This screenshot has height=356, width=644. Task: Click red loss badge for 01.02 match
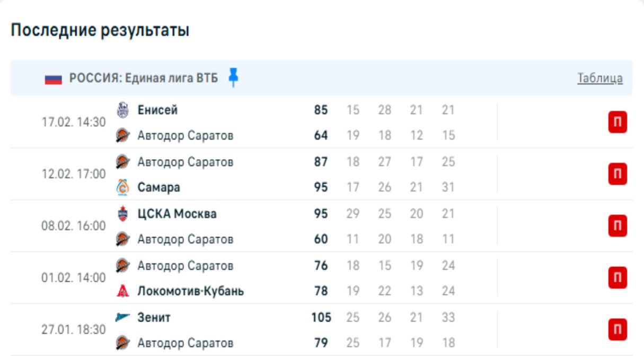[x=617, y=277]
